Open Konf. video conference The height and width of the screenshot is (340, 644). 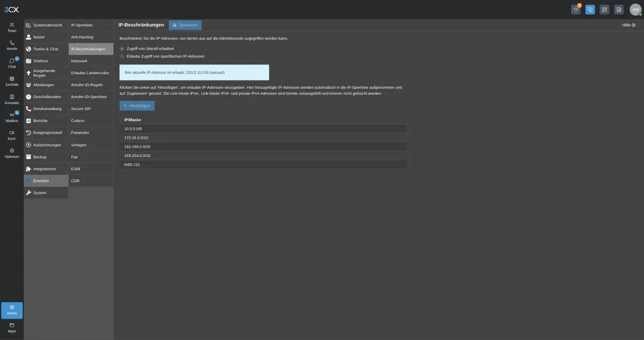click(x=12, y=135)
